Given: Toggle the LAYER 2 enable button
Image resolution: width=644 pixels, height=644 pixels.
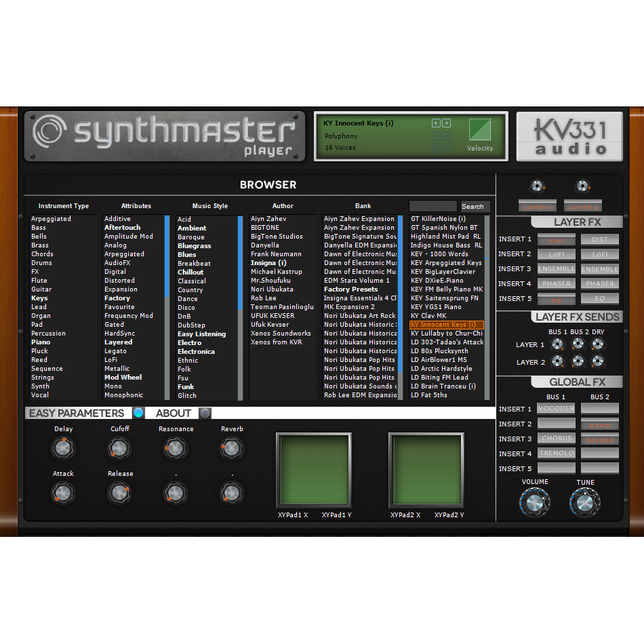Looking at the screenshot, I should [583, 205].
